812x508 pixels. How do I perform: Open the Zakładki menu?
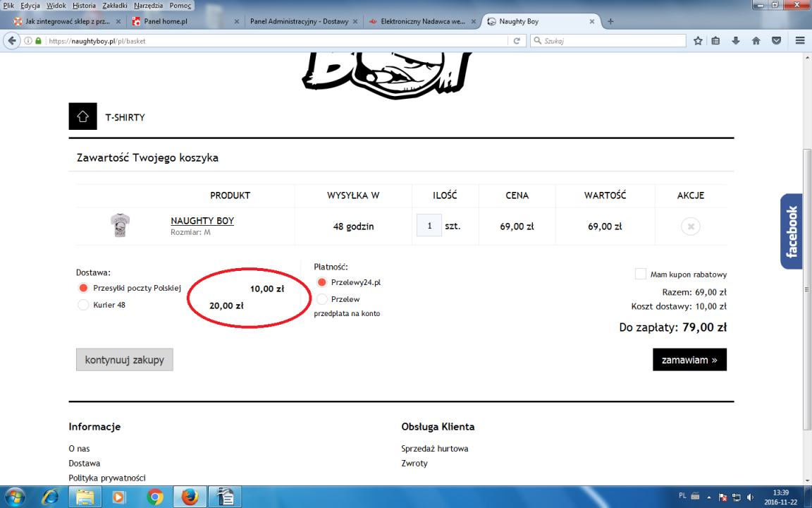[x=115, y=5]
